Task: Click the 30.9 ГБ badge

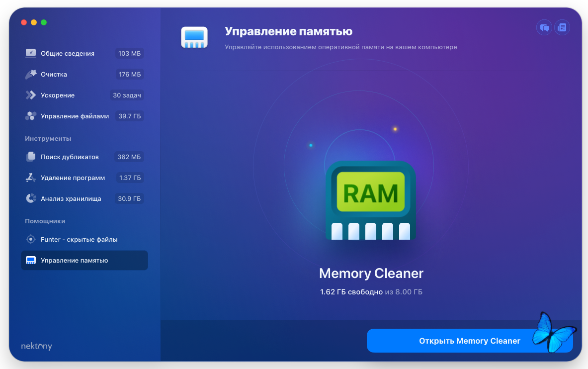Action: coord(129,198)
